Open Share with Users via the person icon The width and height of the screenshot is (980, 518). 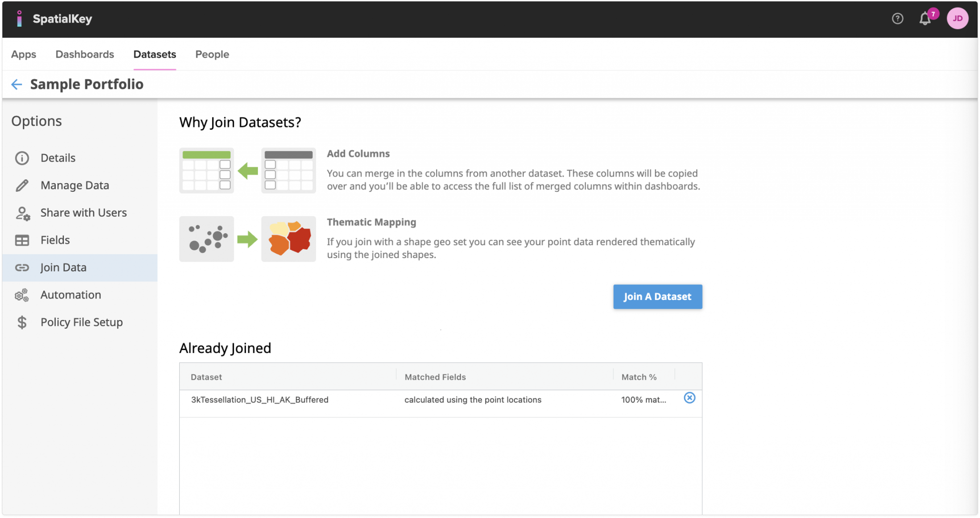pos(22,213)
